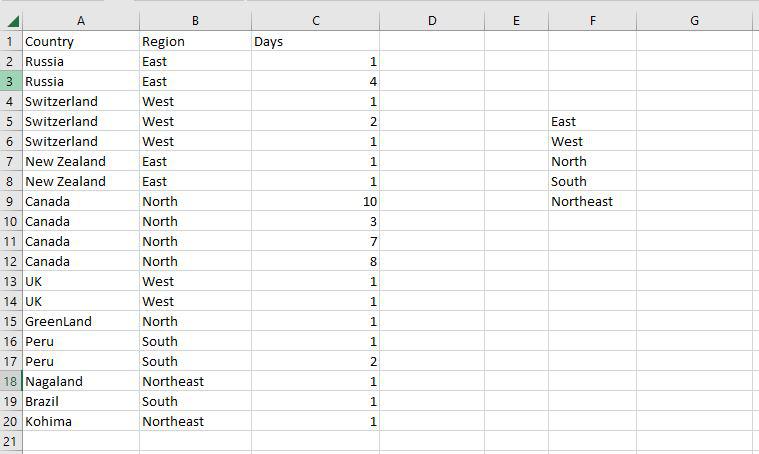Select the Brazil cell
The width and height of the screenshot is (759, 454).
coord(80,401)
